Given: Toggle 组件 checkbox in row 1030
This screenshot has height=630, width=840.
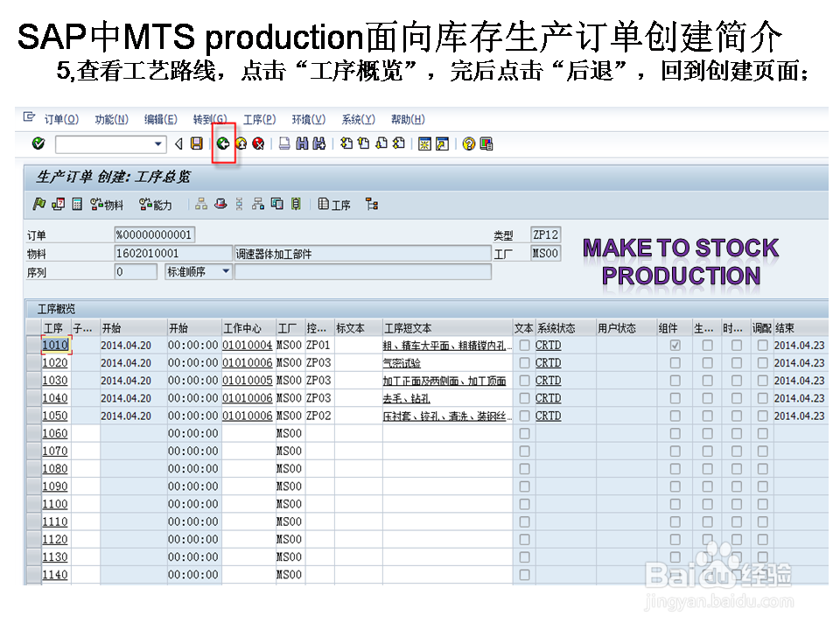Looking at the screenshot, I should click(x=675, y=381).
